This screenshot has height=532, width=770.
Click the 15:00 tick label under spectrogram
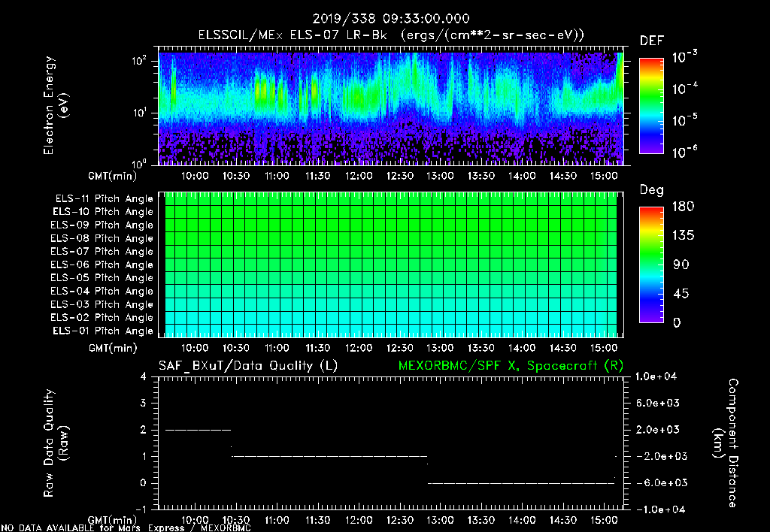(604, 176)
